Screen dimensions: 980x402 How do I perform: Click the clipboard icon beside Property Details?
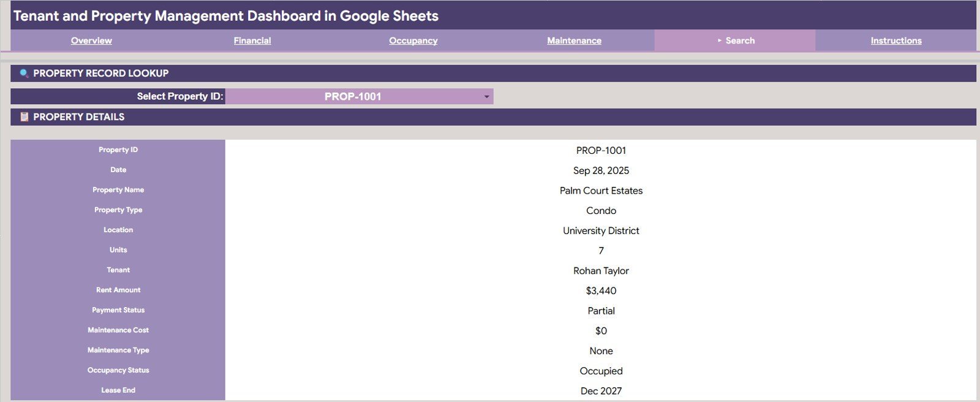(24, 116)
